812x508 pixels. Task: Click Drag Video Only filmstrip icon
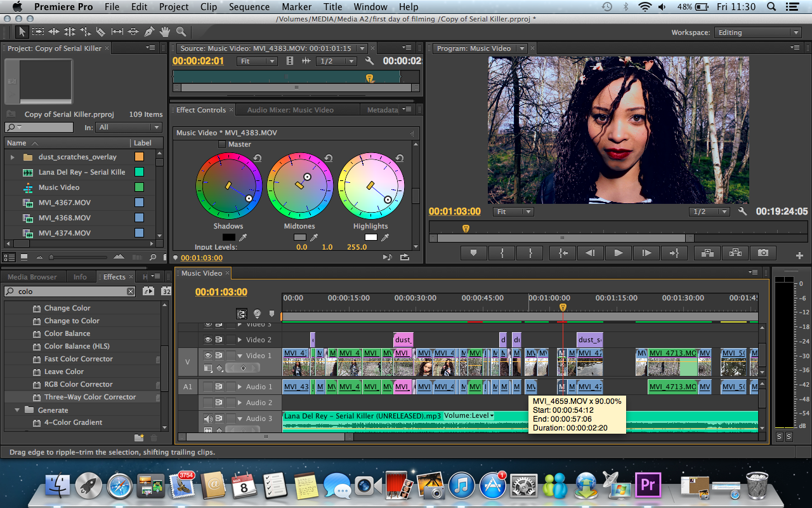coord(291,61)
